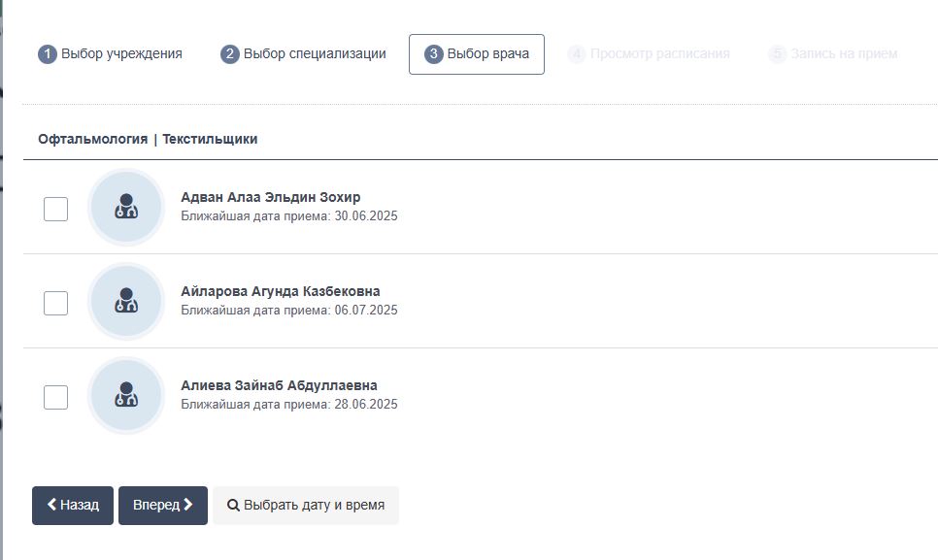Click the doctor name Алиева Зайнаб Абдуллаевна
Screen dimensions: 938x560
[x=279, y=386]
